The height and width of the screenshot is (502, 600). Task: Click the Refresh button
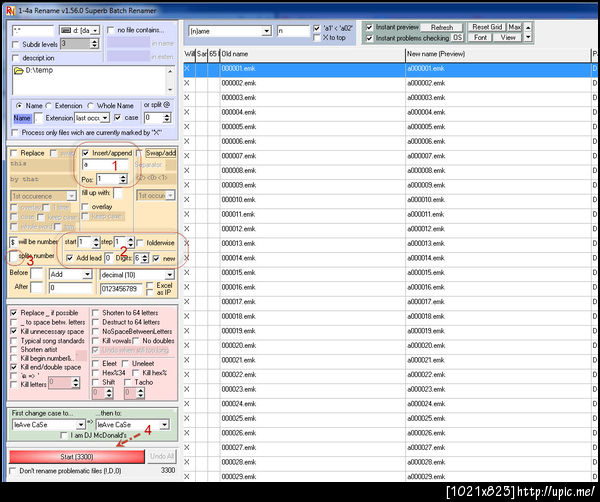pyautogui.click(x=442, y=27)
